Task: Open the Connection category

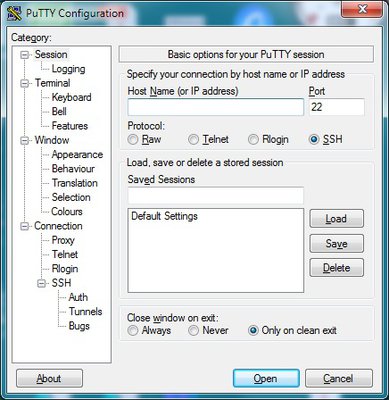Action: click(x=58, y=226)
